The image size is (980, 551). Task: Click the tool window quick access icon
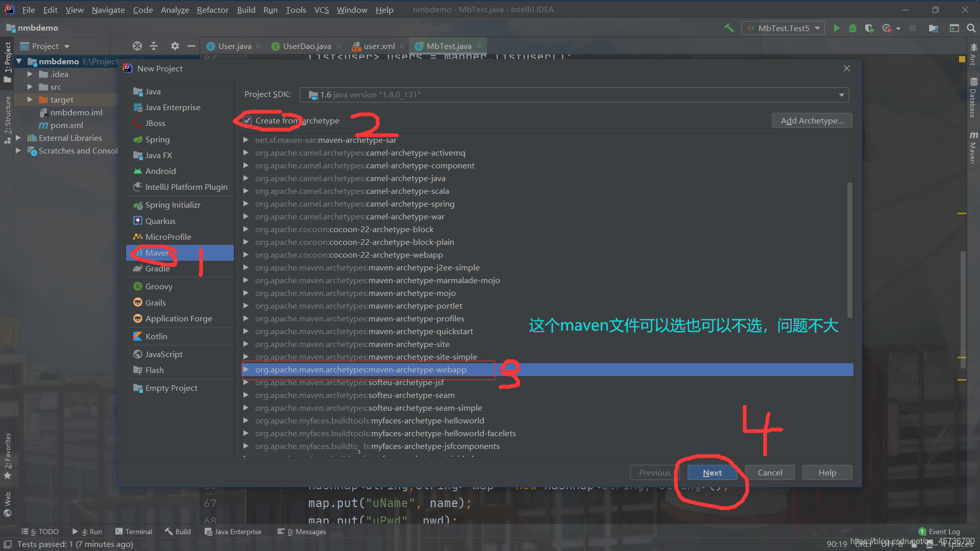(8, 544)
